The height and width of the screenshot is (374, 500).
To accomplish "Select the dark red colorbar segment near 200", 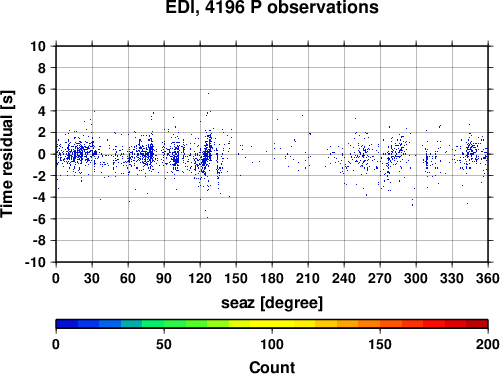I will (x=477, y=324).
